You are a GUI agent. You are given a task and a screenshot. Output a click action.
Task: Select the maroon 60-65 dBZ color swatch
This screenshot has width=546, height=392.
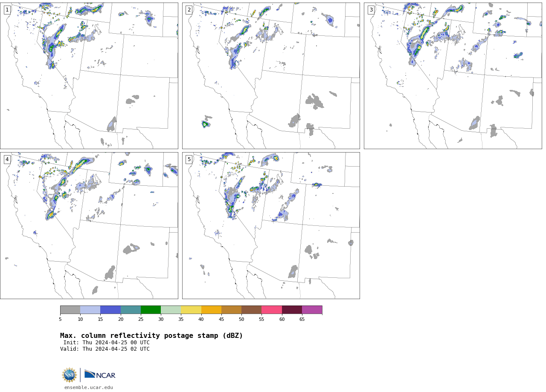[292, 310]
